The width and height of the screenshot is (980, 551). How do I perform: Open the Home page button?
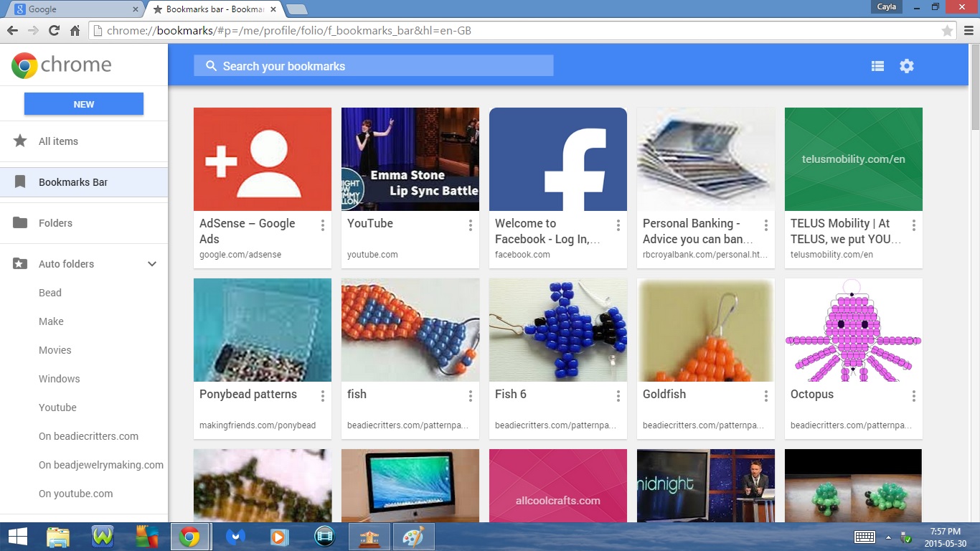click(75, 31)
